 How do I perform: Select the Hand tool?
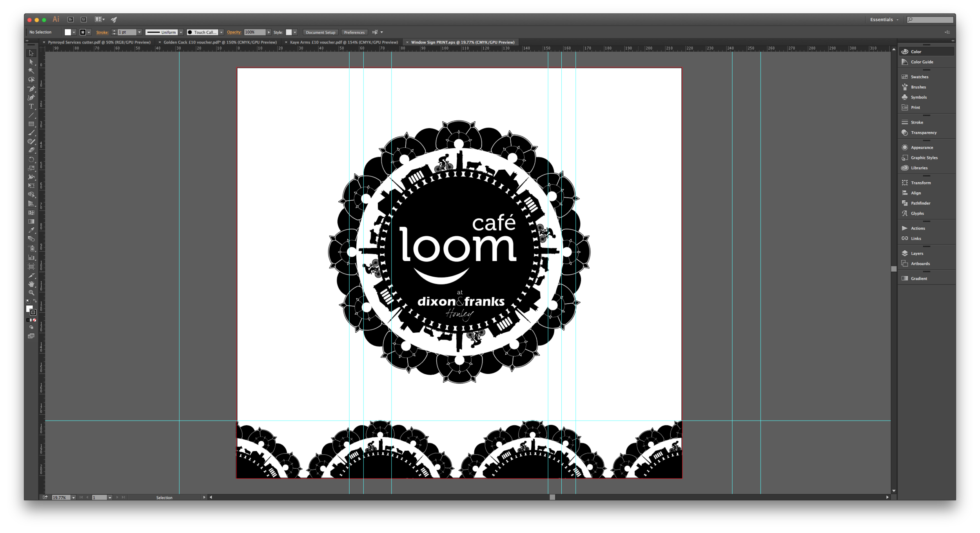pyautogui.click(x=31, y=284)
